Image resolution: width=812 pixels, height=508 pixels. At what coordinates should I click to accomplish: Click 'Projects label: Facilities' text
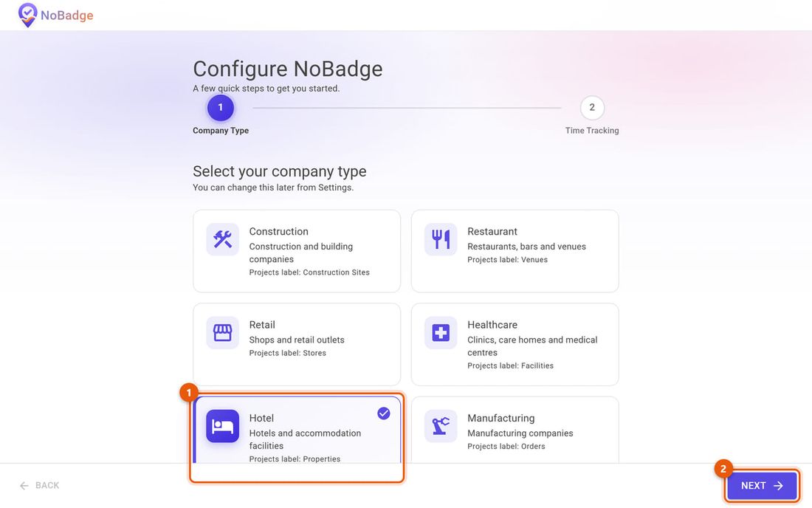pos(510,365)
